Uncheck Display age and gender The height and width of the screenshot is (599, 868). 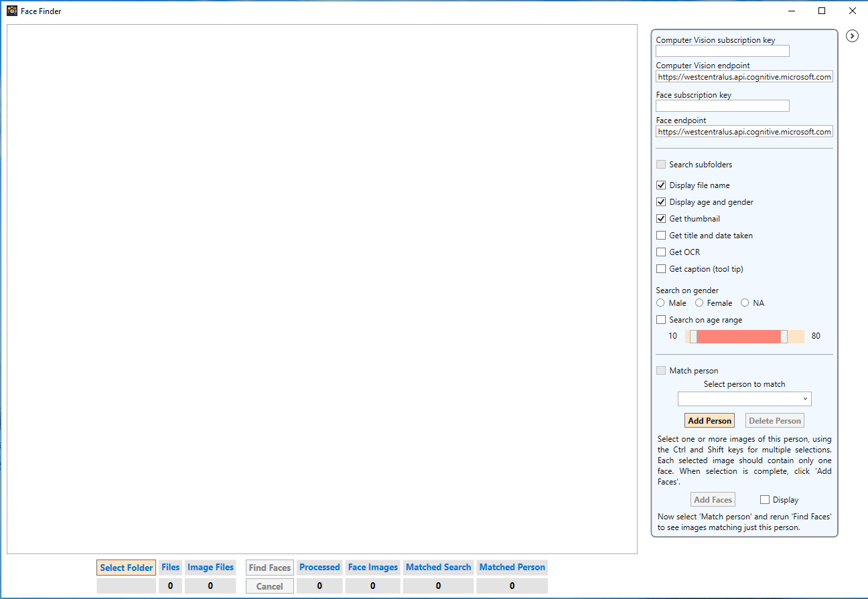661,202
